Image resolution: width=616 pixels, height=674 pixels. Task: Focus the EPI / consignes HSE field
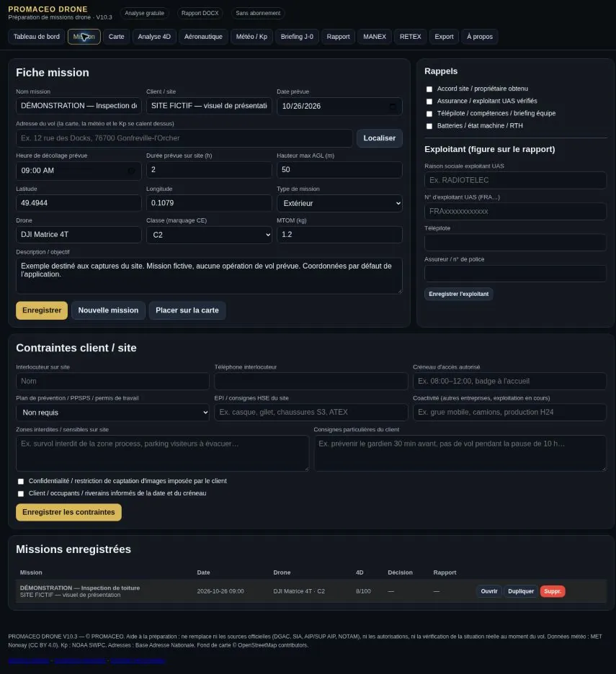pyautogui.click(x=311, y=412)
